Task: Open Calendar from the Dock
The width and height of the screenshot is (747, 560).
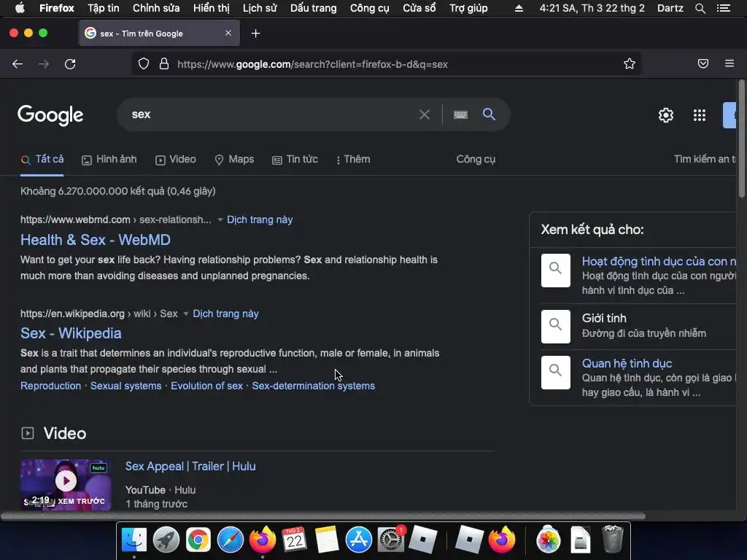Action: coord(295,540)
